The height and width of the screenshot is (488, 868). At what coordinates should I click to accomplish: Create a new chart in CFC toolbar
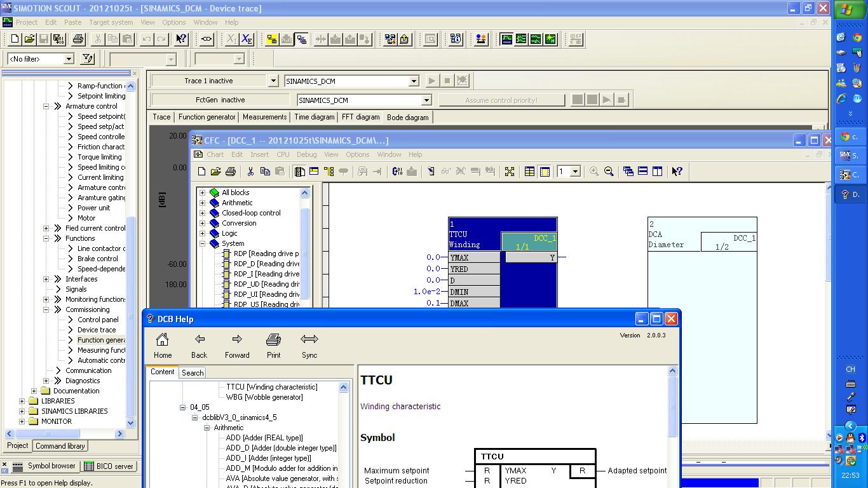(201, 172)
